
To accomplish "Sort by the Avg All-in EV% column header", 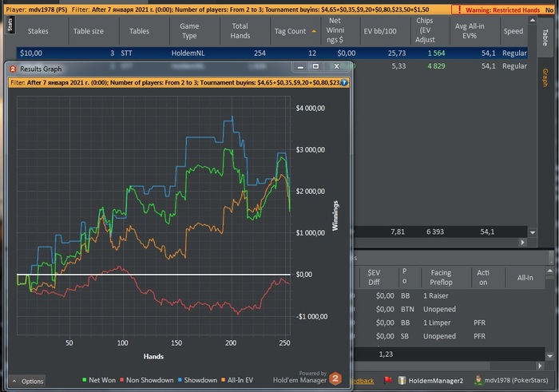I will (470, 31).
